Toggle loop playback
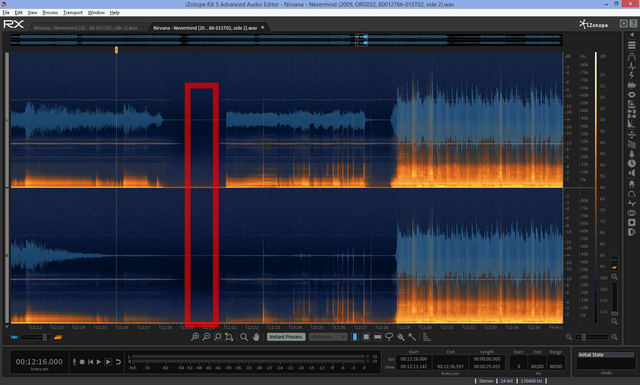Image resolution: width=640 pixels, height=385 pixels. click(118, 362)
